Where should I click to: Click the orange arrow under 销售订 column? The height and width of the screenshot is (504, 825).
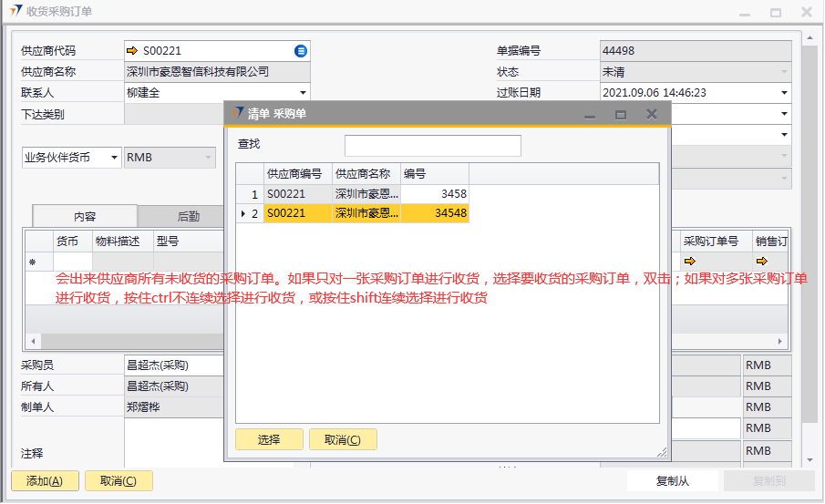761,262
